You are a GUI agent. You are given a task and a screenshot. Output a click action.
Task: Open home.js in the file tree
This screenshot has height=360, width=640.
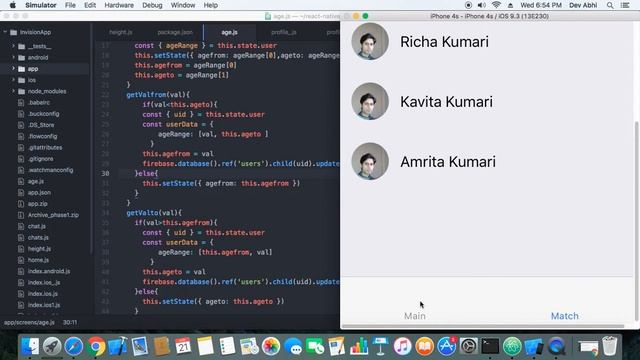[38, 260]
